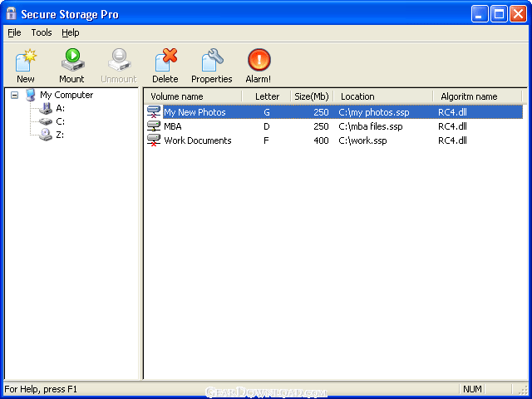Click the greyed Unmount toolbar icon
Viewport: 532px width, 399px height.
tap(119, 60)
